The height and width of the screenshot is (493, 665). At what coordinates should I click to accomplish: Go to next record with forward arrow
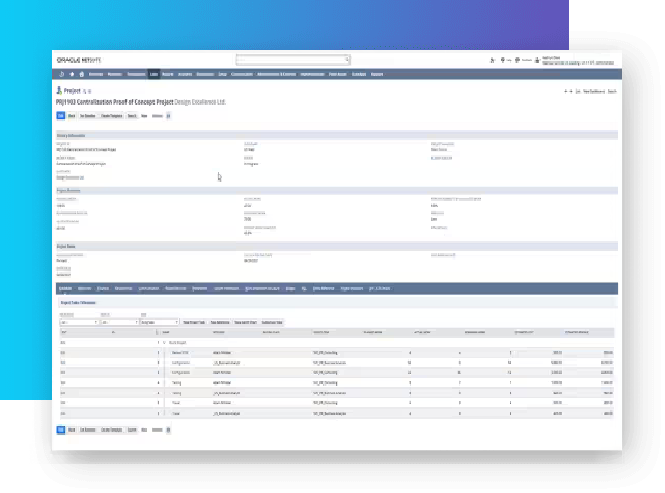[x=572, y=91]
